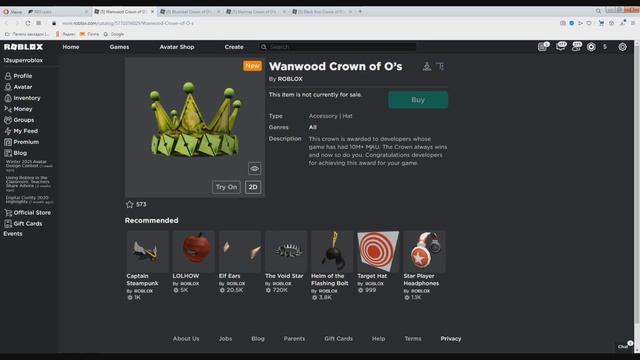The image size is (640, 360).
Task: Open The Void Star recommended item
Action: (286, 262)
